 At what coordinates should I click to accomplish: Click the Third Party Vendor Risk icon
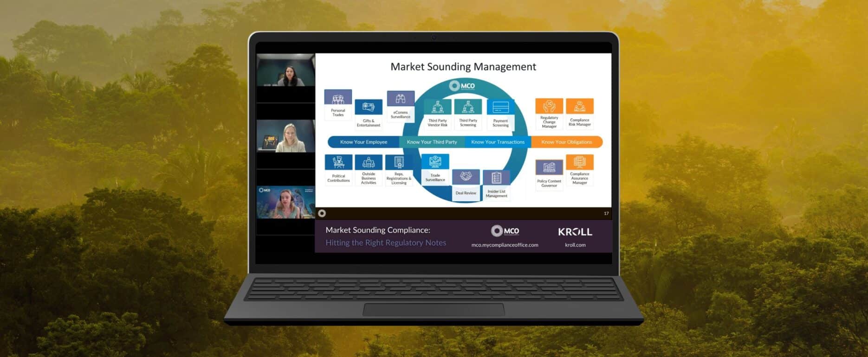(437, 107)
